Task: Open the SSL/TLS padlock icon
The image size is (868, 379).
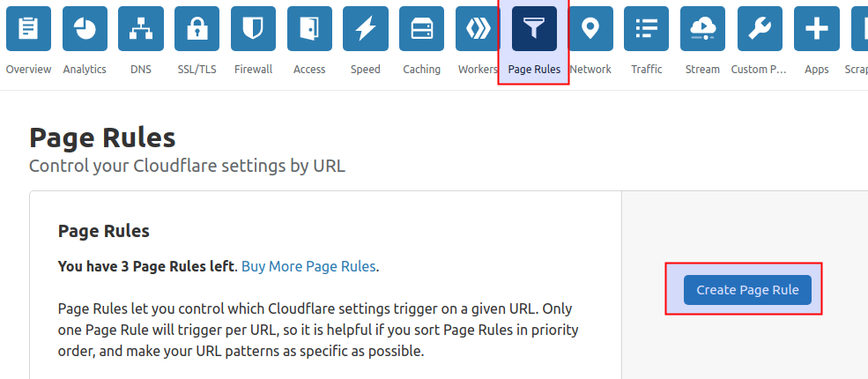Action: [x=197, y=29]
